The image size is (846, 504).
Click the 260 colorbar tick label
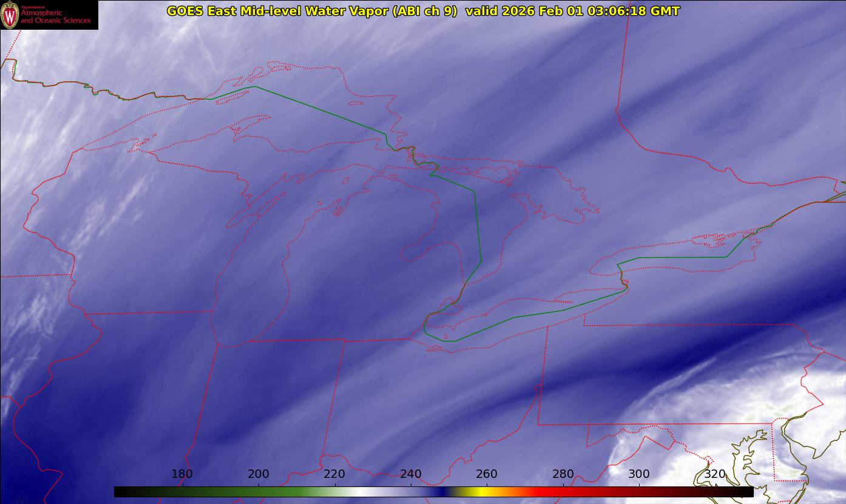point(487,474)
